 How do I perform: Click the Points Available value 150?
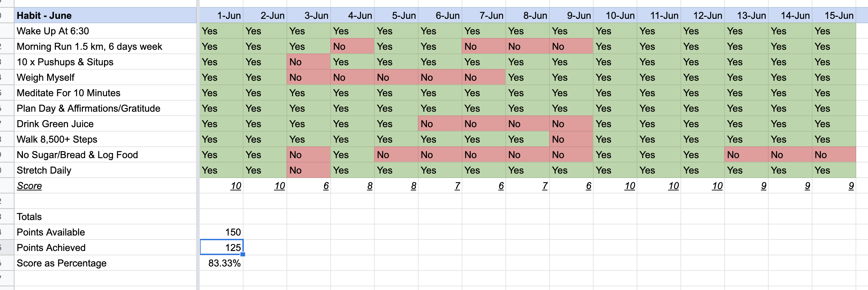coord(222,232)
